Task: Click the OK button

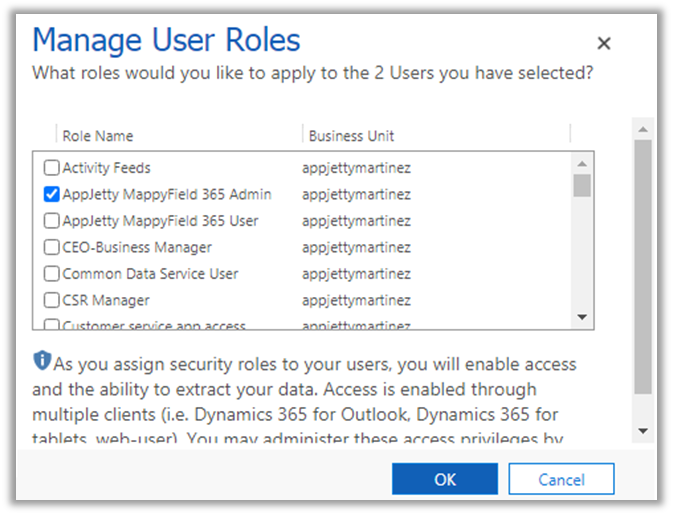Action: [445, 479]
